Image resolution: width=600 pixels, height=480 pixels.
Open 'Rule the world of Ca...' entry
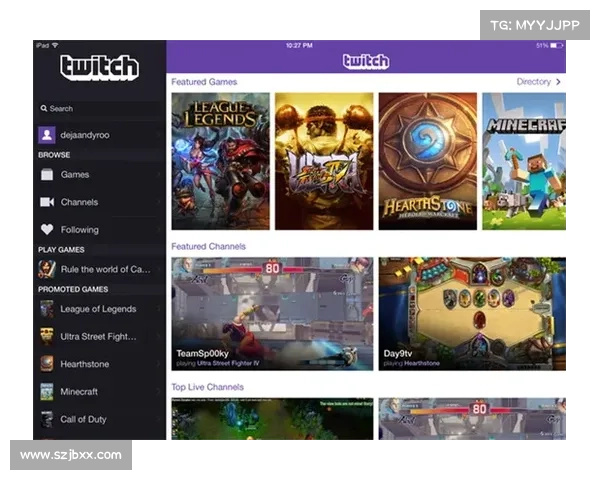[100, 269]
